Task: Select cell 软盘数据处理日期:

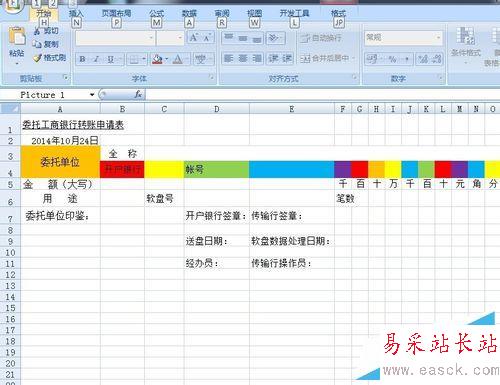Action: pos(292,241)
